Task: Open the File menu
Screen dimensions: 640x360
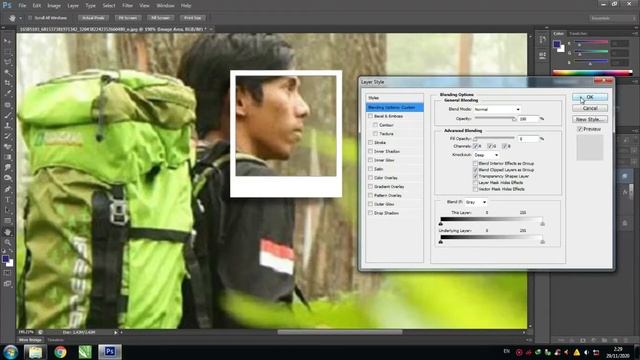Action: point(22,6)
